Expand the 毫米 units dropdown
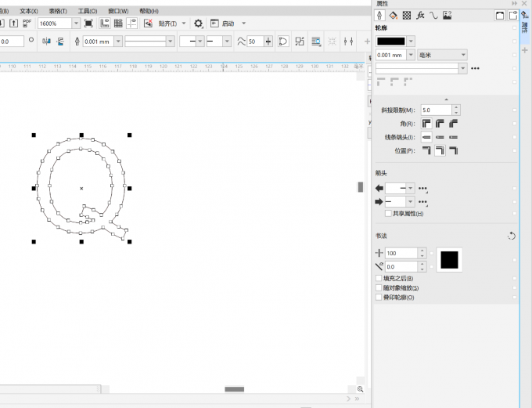This screenshot has height=408, width=532. coord(463,55)
